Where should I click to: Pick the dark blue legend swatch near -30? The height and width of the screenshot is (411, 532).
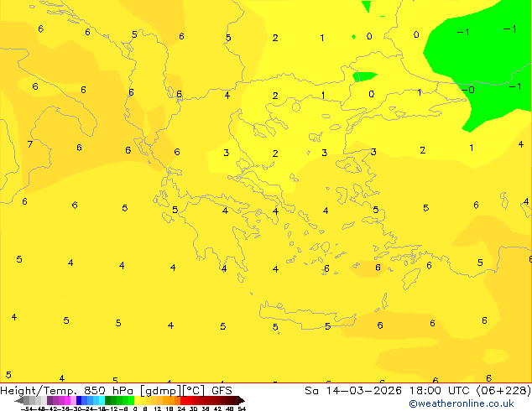(79, 400)
